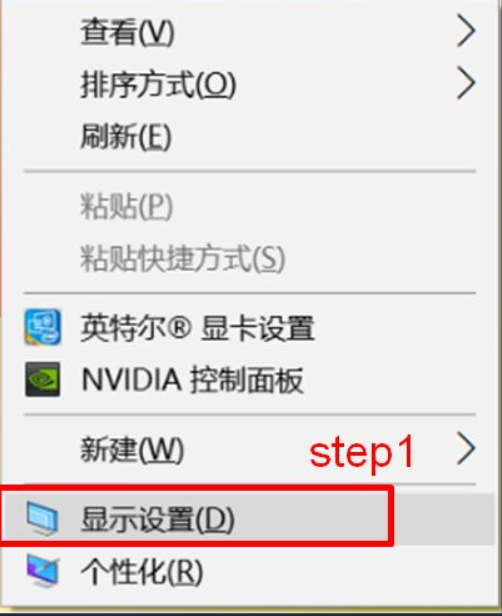This screenshot has width=502, height=616.
Task: Expand the 新建(W) submenu arrow
Action: (x=466, y=449)
